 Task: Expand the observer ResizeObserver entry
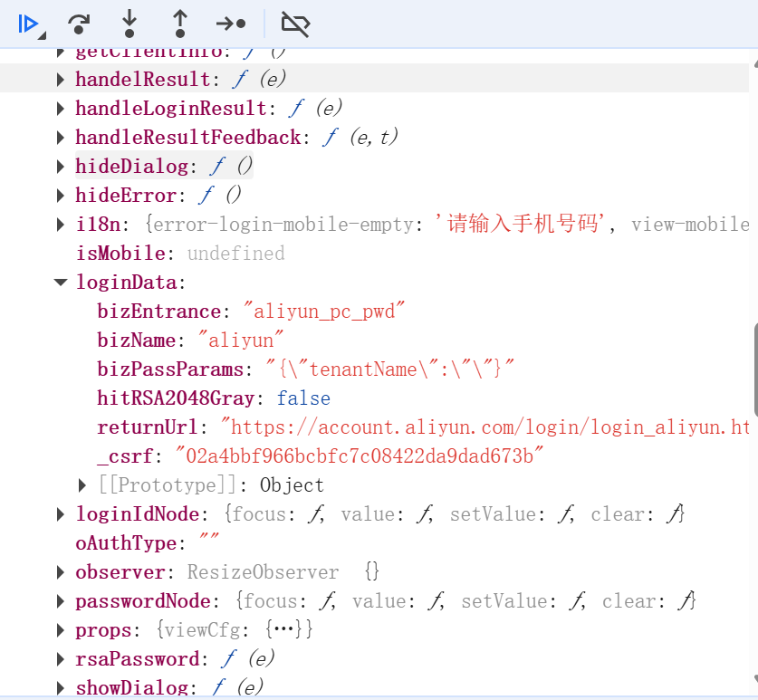[x=61, y=572]
